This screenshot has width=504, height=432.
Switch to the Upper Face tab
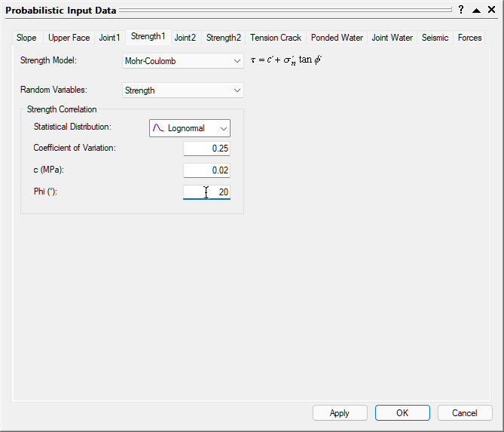(69, 38)
